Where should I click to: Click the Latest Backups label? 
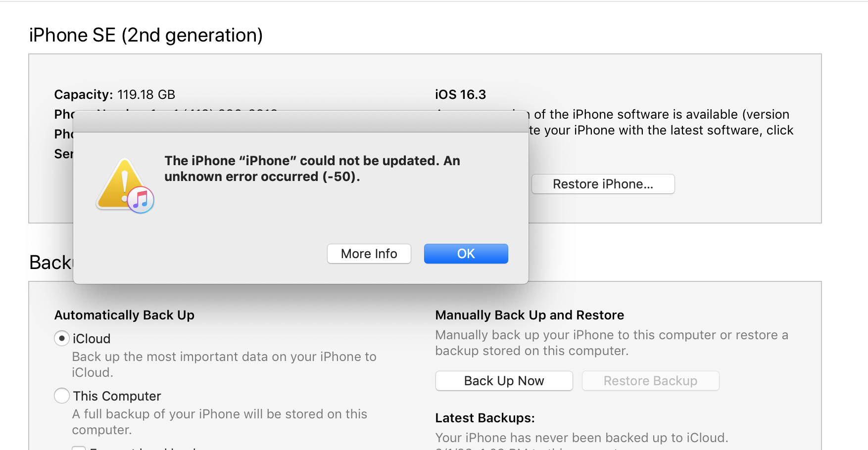pos(484,418)
